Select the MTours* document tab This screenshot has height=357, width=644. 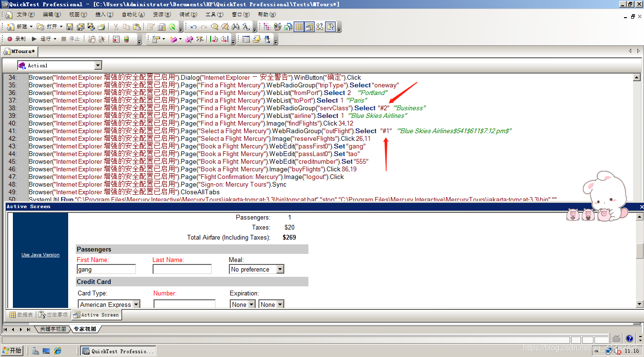[20, 51]
